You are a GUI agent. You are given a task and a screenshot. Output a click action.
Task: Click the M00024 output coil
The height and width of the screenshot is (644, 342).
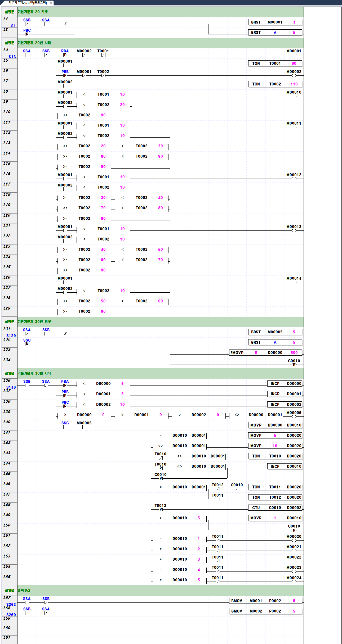(x=294, y=582)
